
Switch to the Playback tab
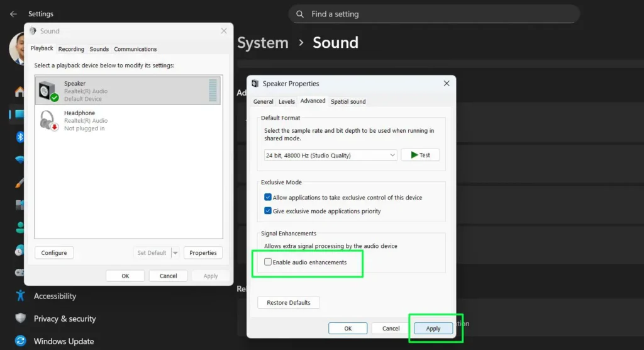[x=42, y=48]
